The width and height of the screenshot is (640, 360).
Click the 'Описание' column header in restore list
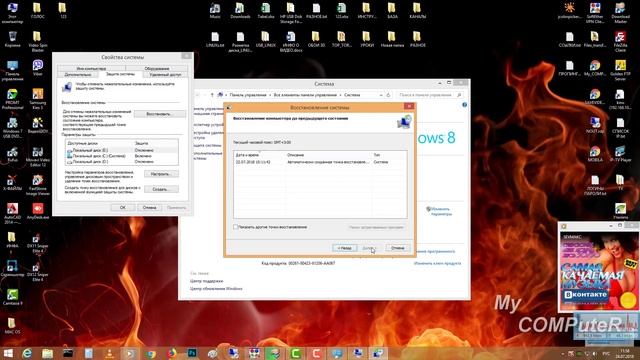coord(328,155)
